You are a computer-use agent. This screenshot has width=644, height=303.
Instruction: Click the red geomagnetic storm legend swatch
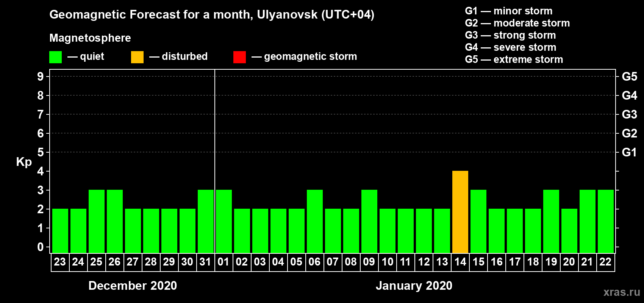pyautogui.click(x=239, y=57)
